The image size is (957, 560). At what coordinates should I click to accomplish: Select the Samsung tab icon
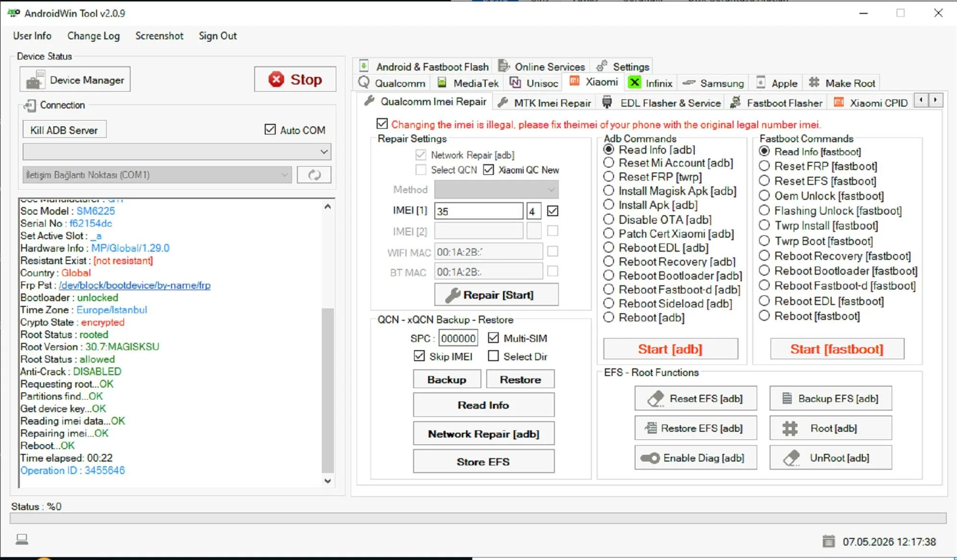click(689, 83)
